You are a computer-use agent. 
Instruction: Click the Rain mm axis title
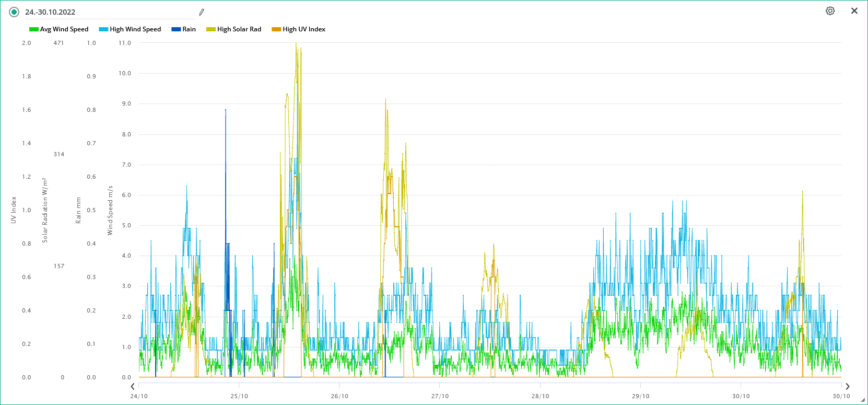tap(78, 210)
